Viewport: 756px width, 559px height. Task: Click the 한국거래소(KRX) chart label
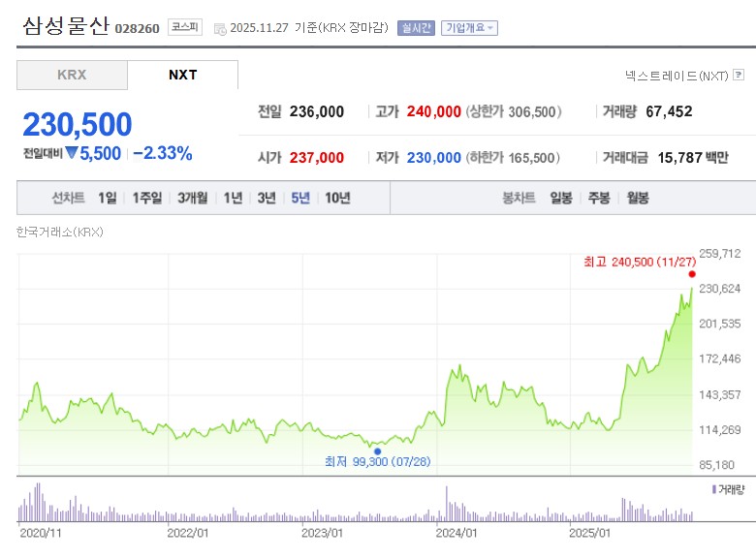tap(60, 233)
